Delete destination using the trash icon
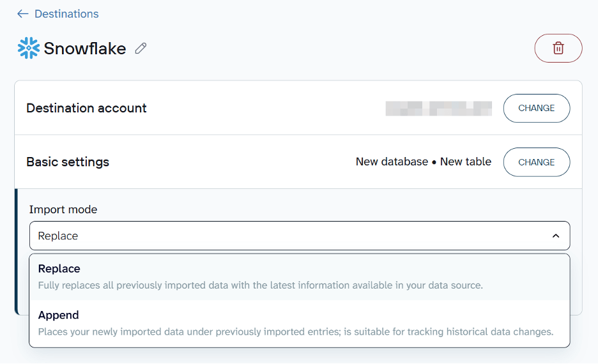The image size is (598, 364). click(558, 49)
